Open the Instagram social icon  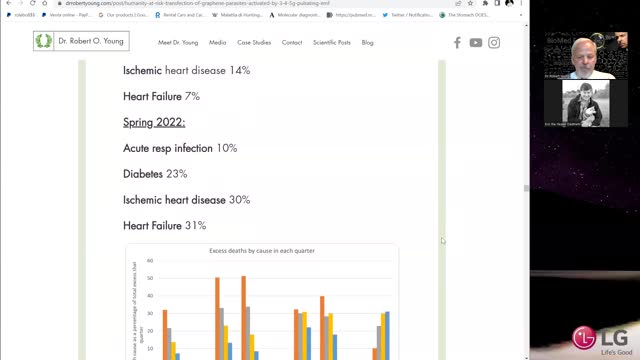click(x=494, y=42)
